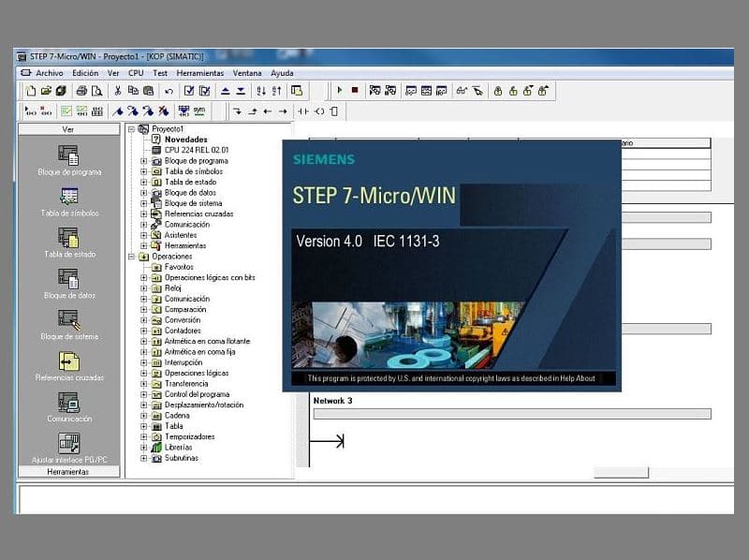749x560 pixels.
Task: Expand the Subrutinas tree node
Action: [x=143, y=458]
